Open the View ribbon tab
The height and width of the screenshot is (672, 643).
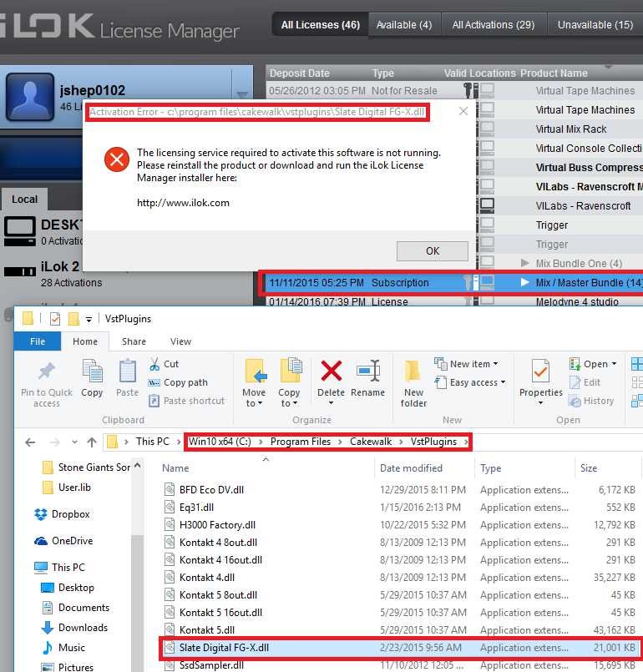tap(180, 341)
